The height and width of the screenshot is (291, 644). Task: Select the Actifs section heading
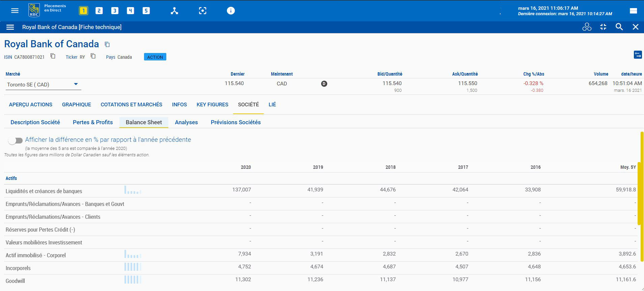(x=11, y=178)
